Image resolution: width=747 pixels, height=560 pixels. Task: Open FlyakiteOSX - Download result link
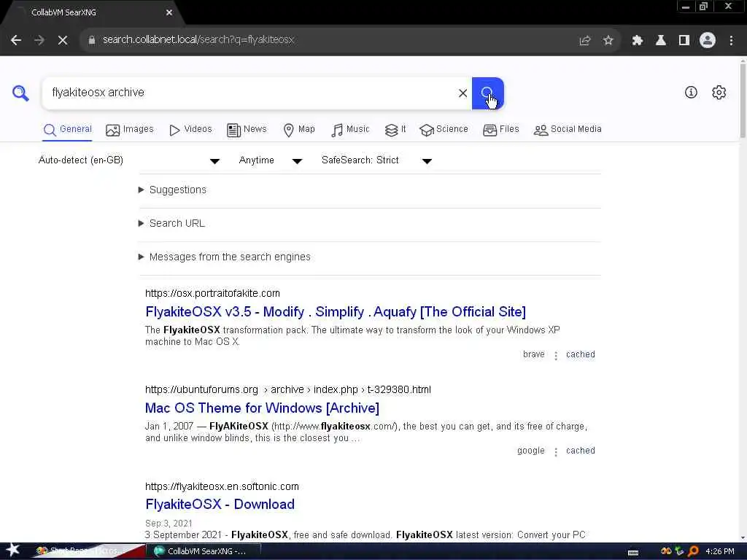click(220, 505)
